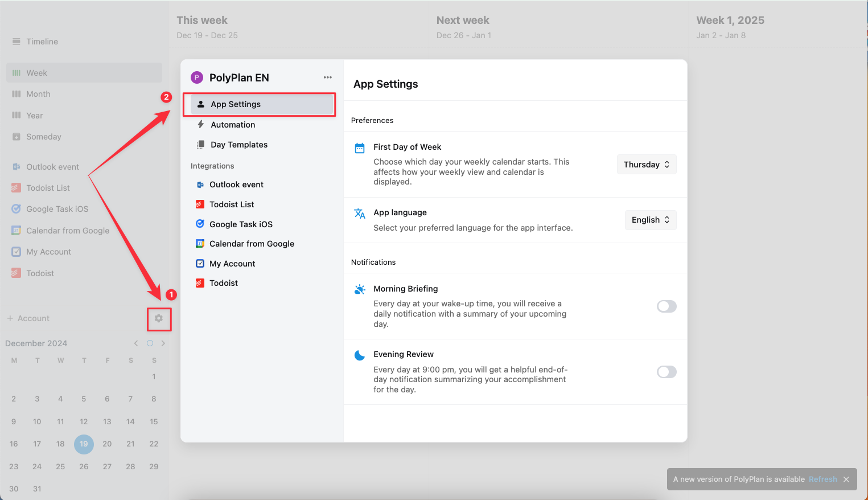Screen dimensions: 868x500
Task: Select App Settings in the settings menu
Action: (x=236, y=104)
